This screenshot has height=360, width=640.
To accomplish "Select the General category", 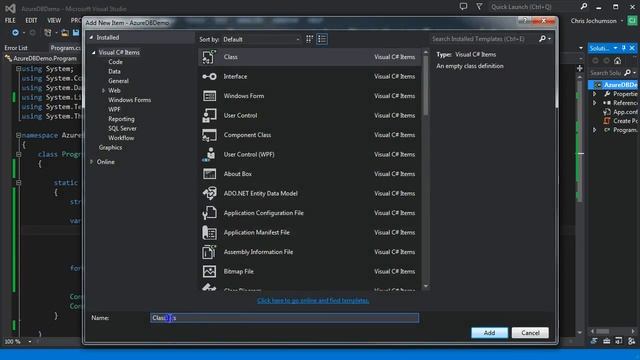I will point(118,81).
